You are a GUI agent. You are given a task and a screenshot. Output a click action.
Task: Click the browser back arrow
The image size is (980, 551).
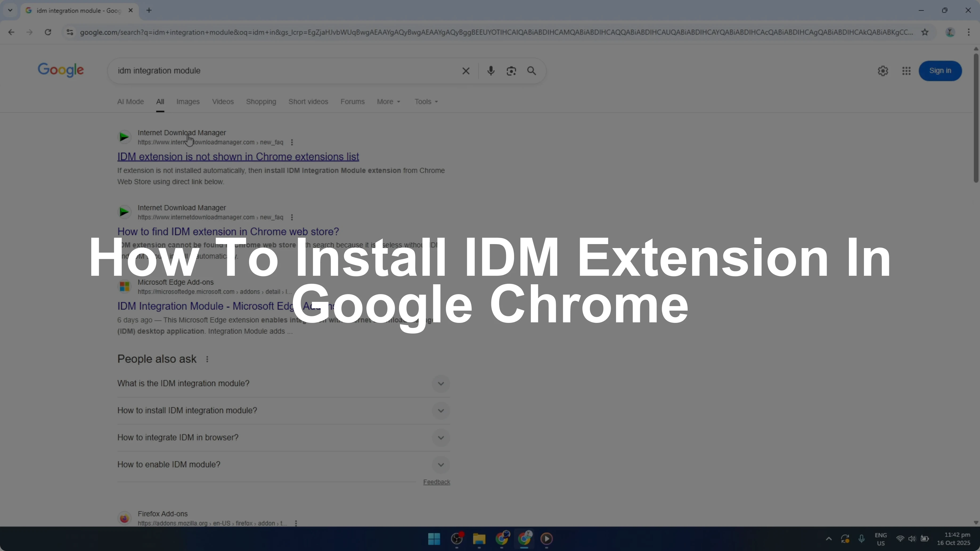(11, 32)
